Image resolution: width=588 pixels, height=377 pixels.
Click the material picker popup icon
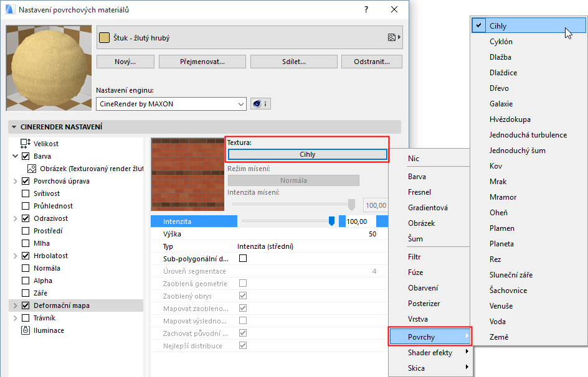pyautogui.click(x=394, y=37)
